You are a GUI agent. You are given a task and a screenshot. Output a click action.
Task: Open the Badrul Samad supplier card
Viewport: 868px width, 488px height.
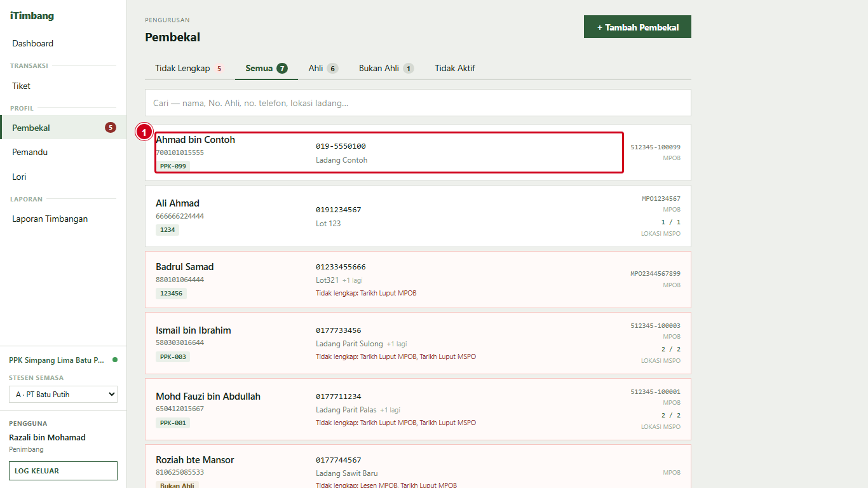418,280
